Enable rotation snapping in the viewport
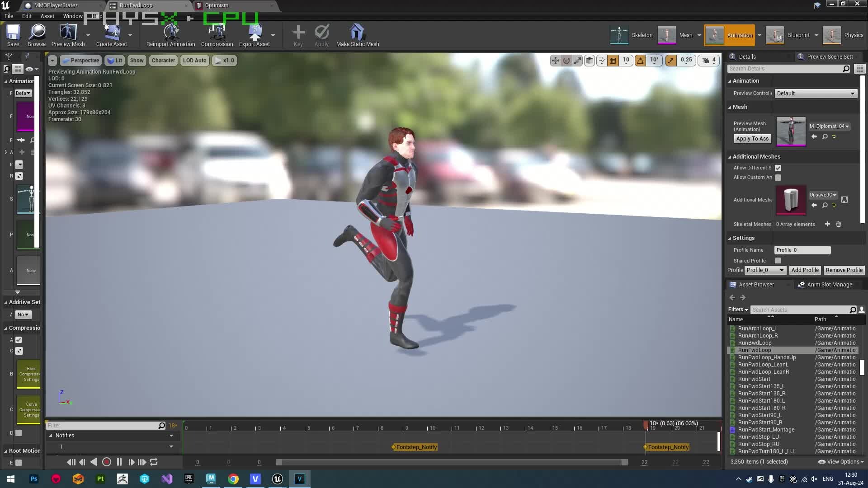 tap(641, 60)
